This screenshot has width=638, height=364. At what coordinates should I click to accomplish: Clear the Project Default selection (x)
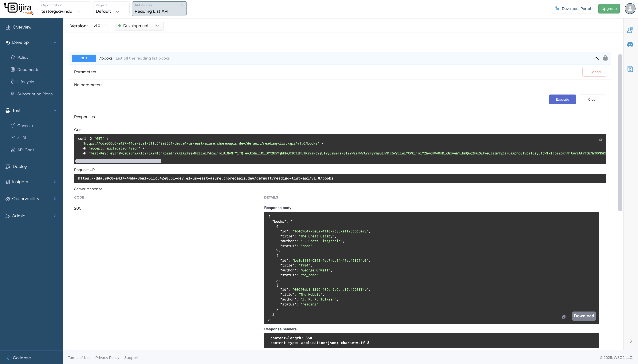point(125,5)
